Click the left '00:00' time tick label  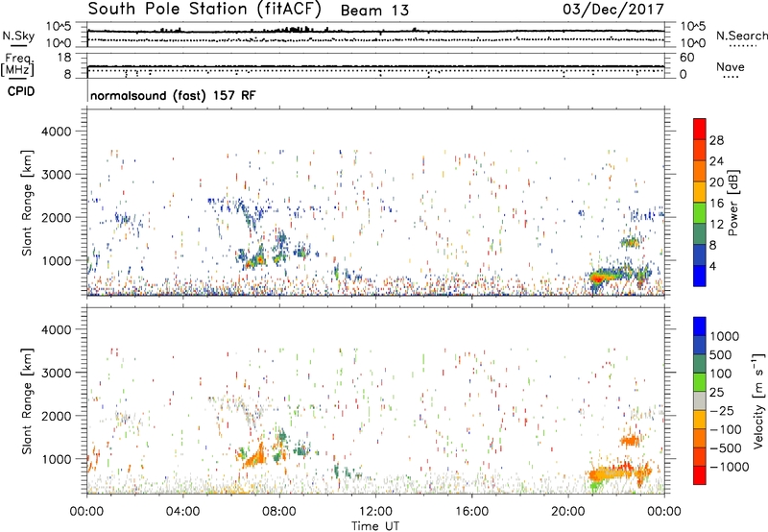pyautogui.click(x=86, y=512)
